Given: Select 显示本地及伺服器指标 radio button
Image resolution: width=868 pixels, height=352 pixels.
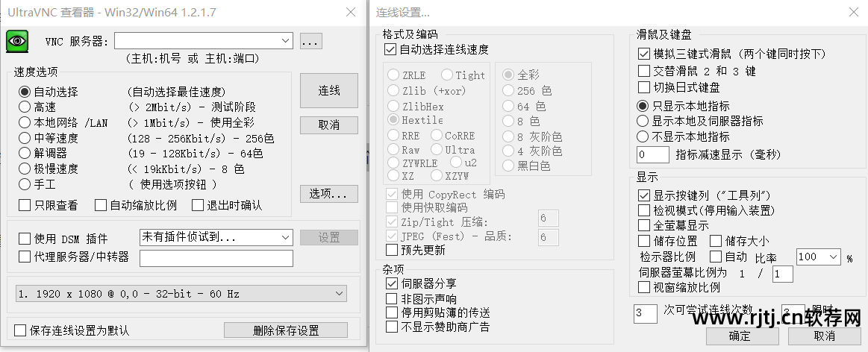Looking at the screenshot, I should coord(643,121).
